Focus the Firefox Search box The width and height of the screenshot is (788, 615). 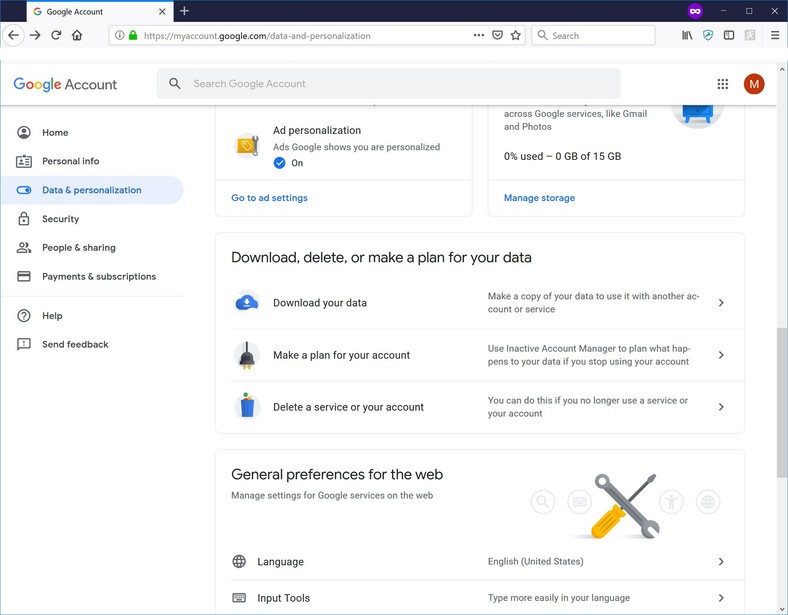(x=593, y=35)
